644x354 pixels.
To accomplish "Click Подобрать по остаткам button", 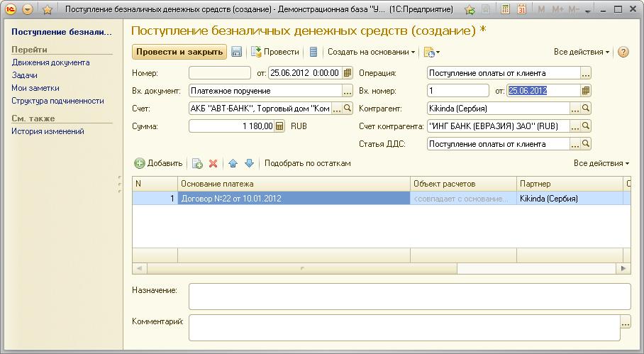I will pyautogui.click(x=307, y=163).
